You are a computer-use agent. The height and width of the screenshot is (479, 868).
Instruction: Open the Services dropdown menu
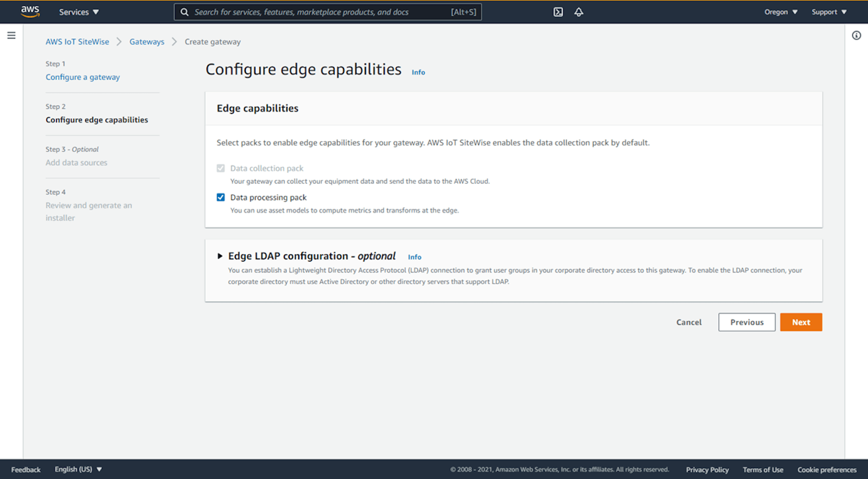[79, 12]
